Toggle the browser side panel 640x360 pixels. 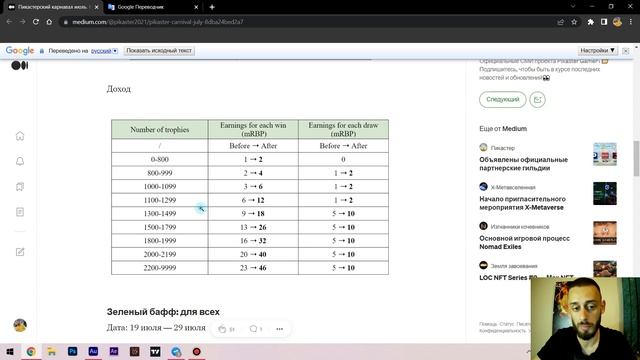(x=604, y=22)
